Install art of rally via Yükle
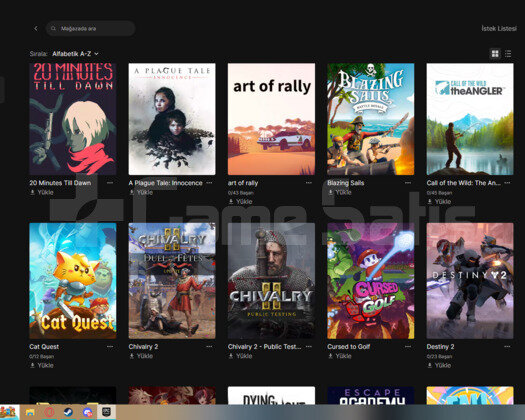525x420 pixels. pos(240,202)
